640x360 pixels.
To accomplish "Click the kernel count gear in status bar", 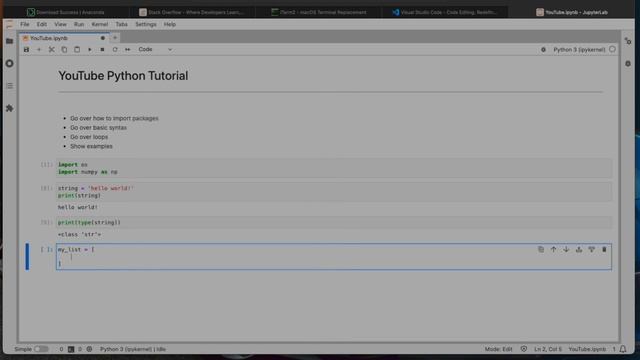I will click(89, 349).
